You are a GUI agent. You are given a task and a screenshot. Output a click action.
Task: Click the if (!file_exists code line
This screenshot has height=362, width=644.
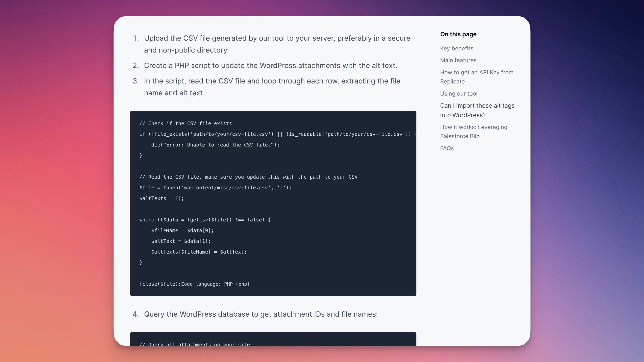(278, 134)
